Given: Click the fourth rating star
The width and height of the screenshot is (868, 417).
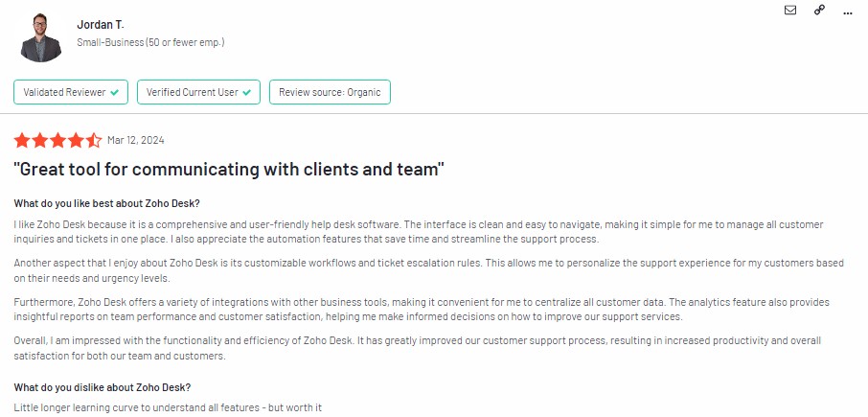Looking at the screenshot, I should (76, 140).
